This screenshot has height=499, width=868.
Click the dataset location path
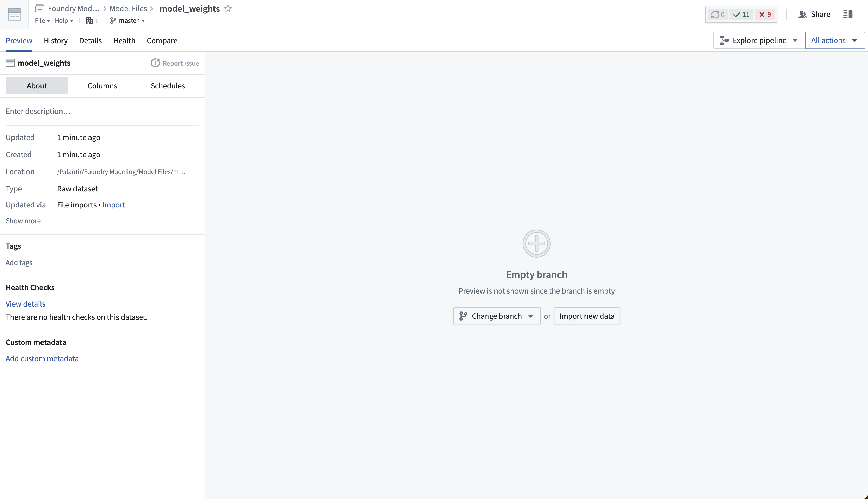121,172
